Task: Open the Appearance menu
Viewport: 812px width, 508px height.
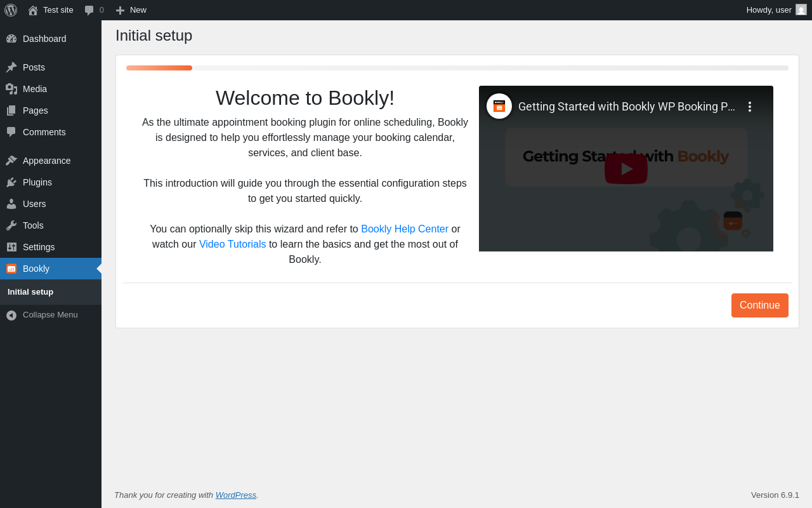Action: [x=51, y=161]
